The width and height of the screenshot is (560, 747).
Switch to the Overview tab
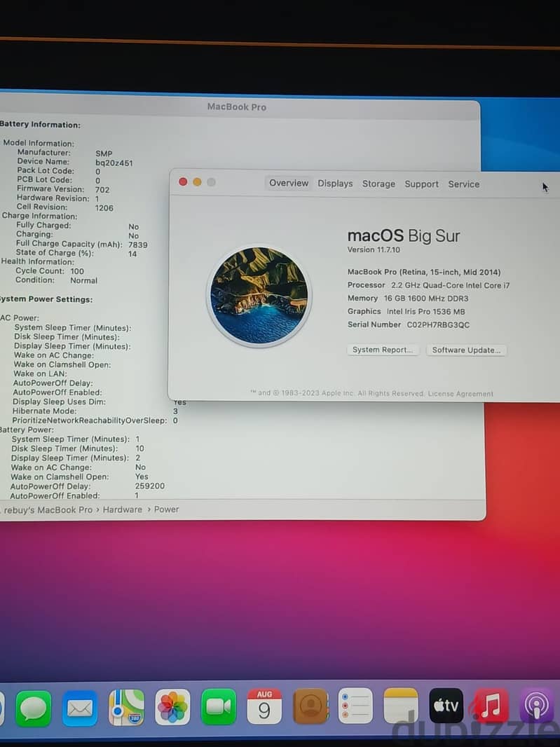[289, 183]
